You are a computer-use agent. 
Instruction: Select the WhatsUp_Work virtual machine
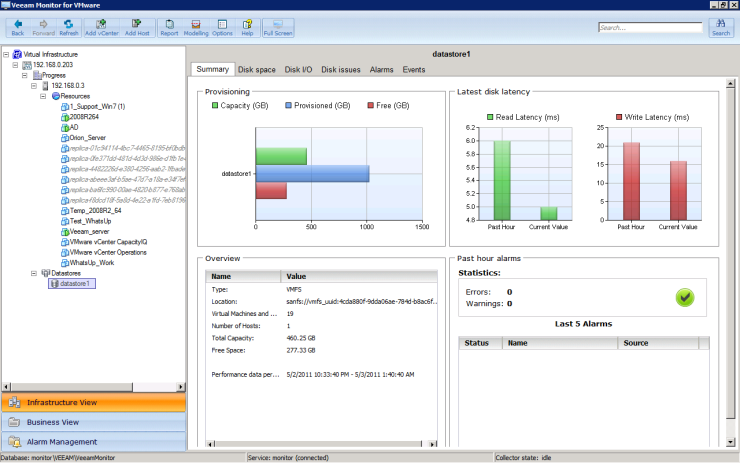click(x=92, y=262)
